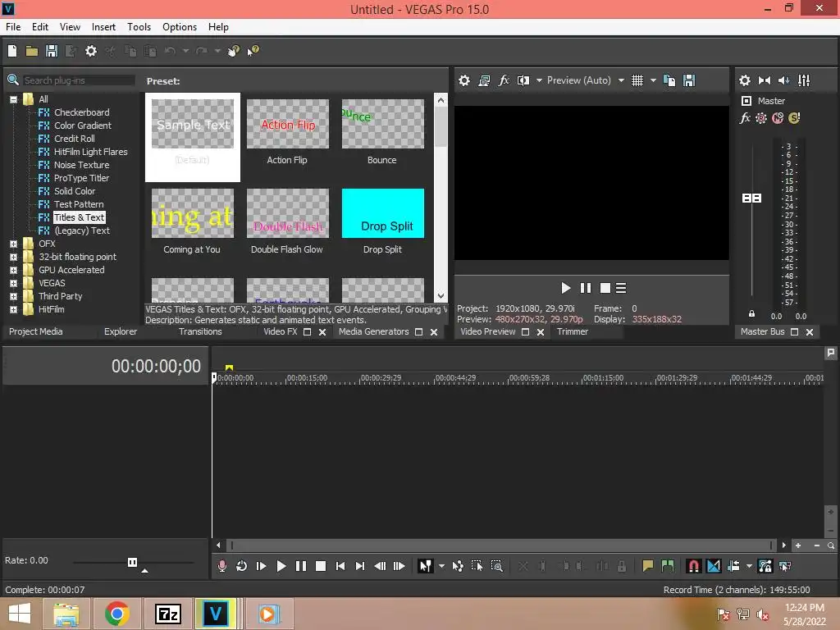840x630 pixels.
Task: Click the preview Overlays grid icon
Action: point(637,80)
